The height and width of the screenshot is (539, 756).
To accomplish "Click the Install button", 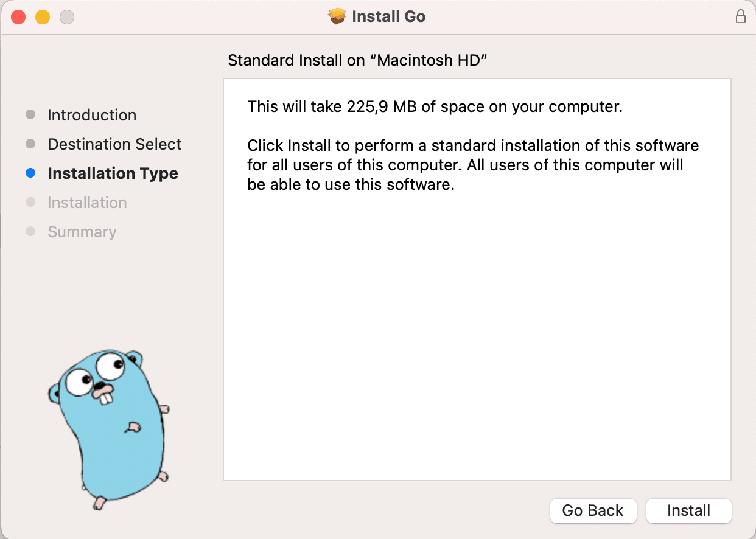I will (x=688, y=510).
